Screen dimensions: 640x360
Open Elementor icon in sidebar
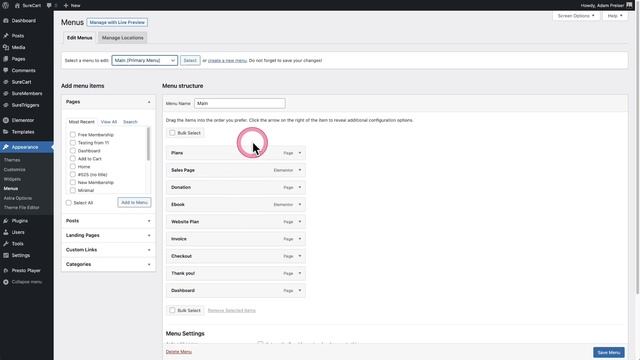click(6, 120)
